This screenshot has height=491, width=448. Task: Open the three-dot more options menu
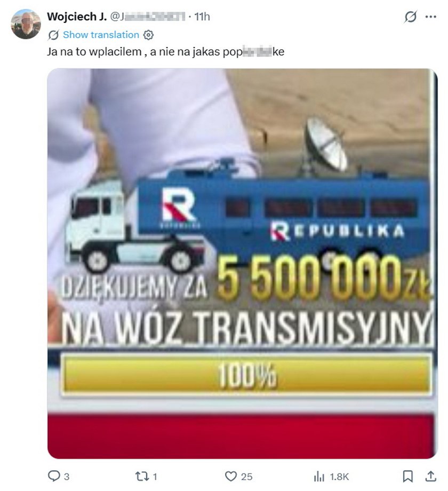(431, 17)
